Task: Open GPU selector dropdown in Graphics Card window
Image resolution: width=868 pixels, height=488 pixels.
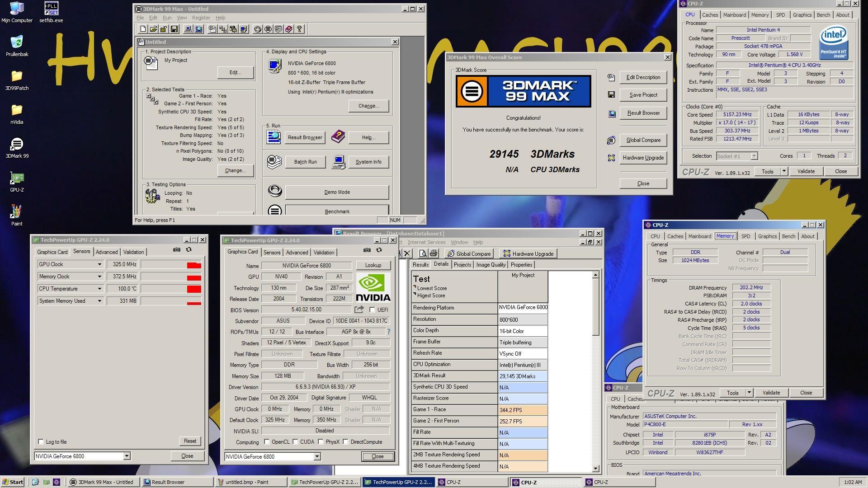Action: coord(317,457)
